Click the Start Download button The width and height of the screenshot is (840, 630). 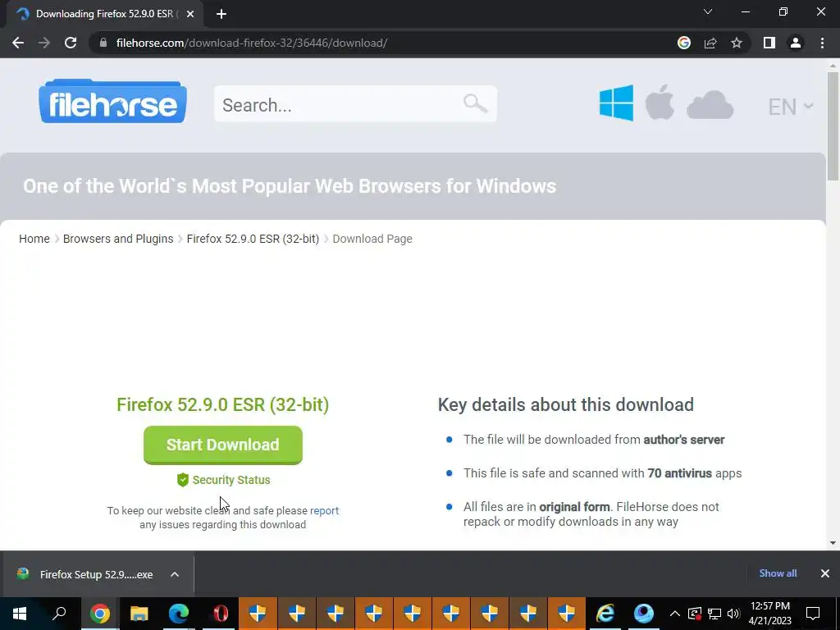click(223, 445)
